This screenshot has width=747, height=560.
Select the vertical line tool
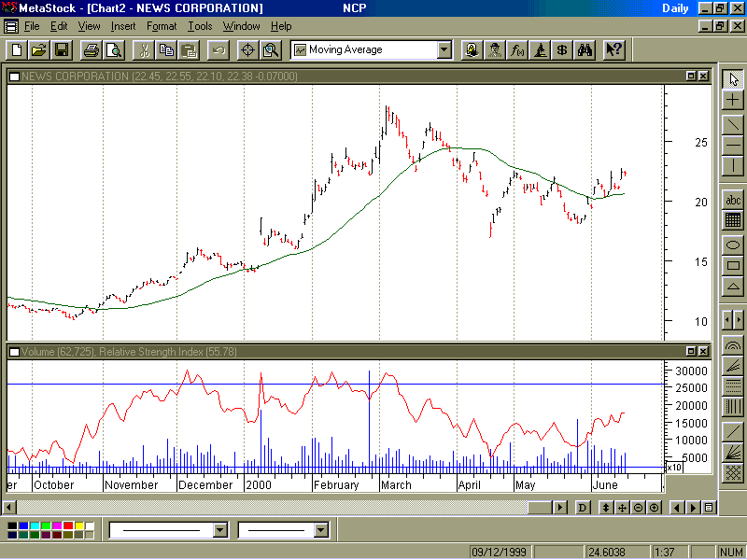pos(733,166)
